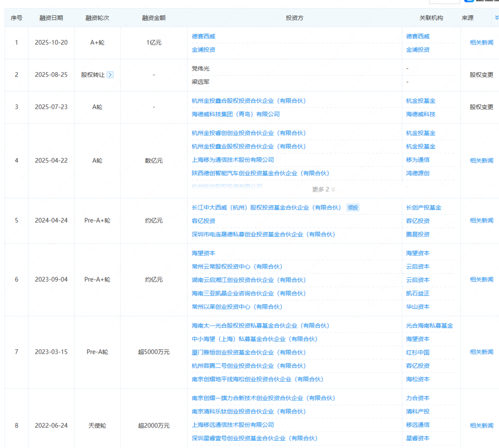Viewport: 499px width, 448px height.
Task: Click the blue logo icon at top right
Action: click(469, 1)
